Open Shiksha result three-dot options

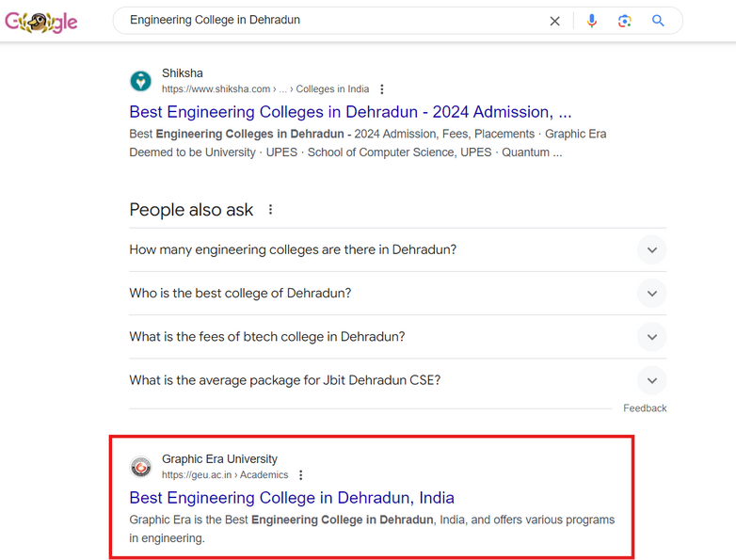coord(382,89)
